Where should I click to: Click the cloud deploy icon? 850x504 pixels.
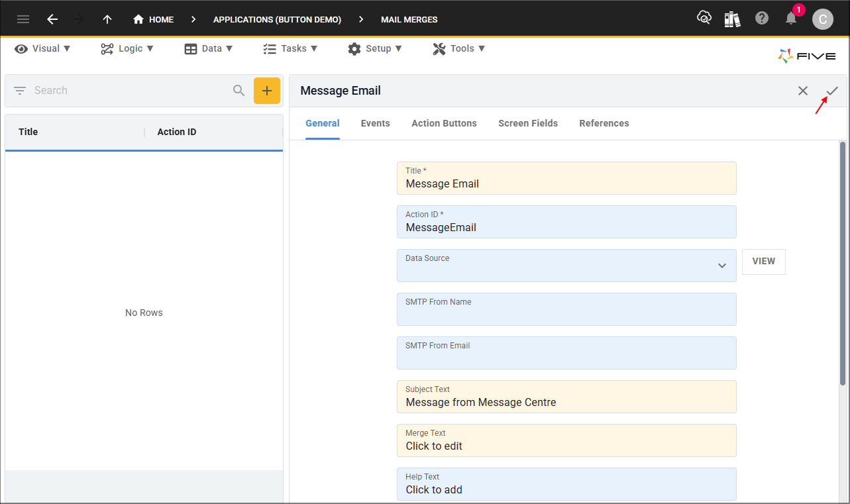[704, 18]
